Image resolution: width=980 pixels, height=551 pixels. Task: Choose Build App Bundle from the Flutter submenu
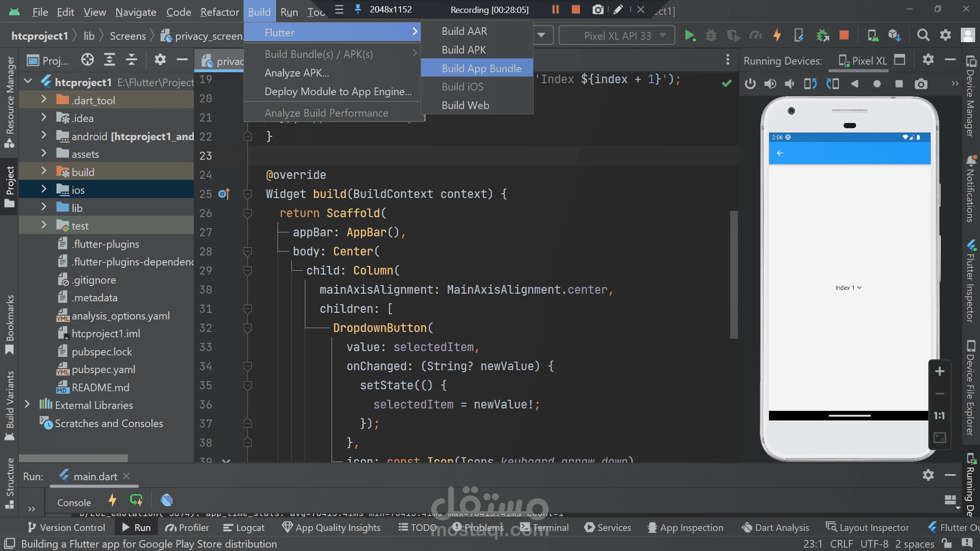click(x=477, y=68)
